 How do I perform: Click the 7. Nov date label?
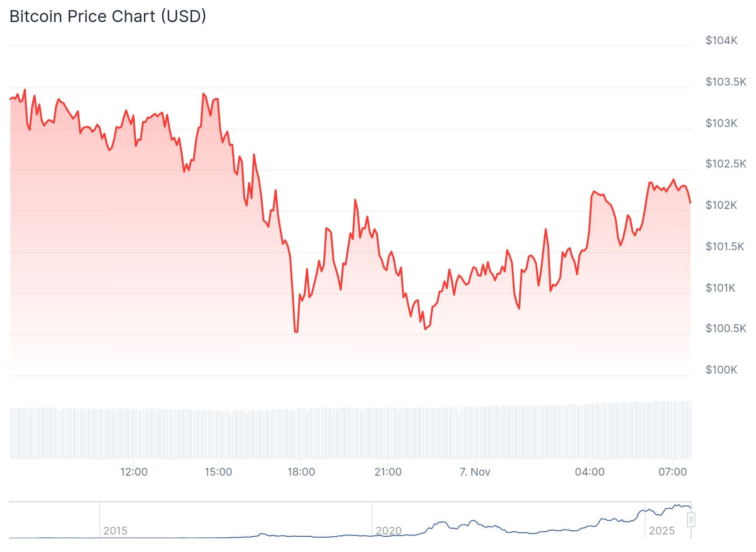[475, 472]
